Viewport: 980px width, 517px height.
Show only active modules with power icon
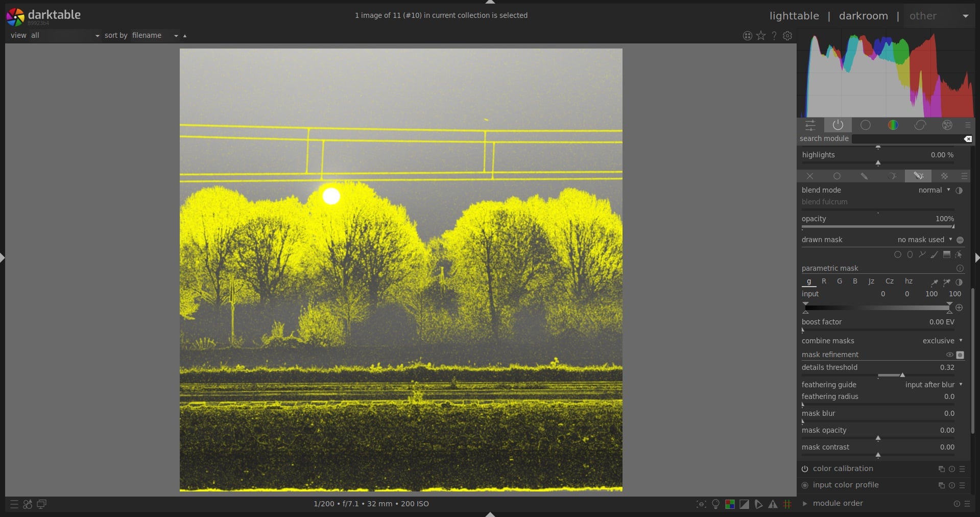click(x=838, y=125)
